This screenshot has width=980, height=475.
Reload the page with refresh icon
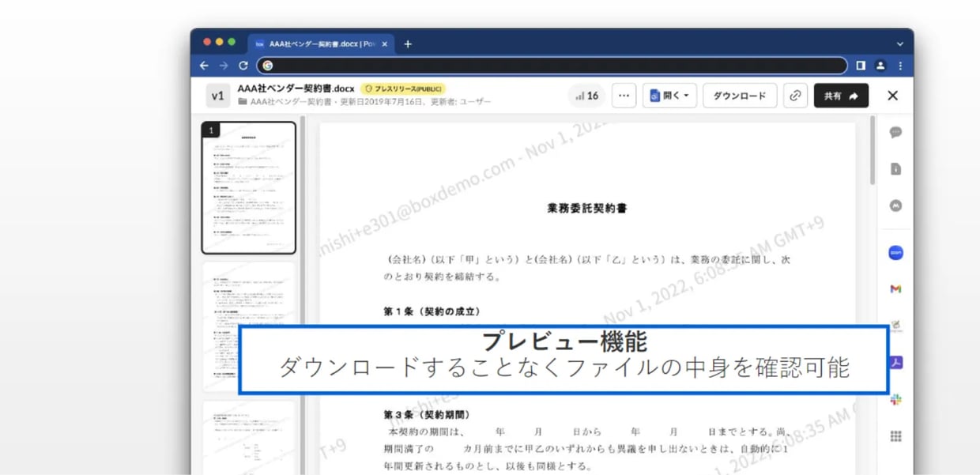coord(243,66)
